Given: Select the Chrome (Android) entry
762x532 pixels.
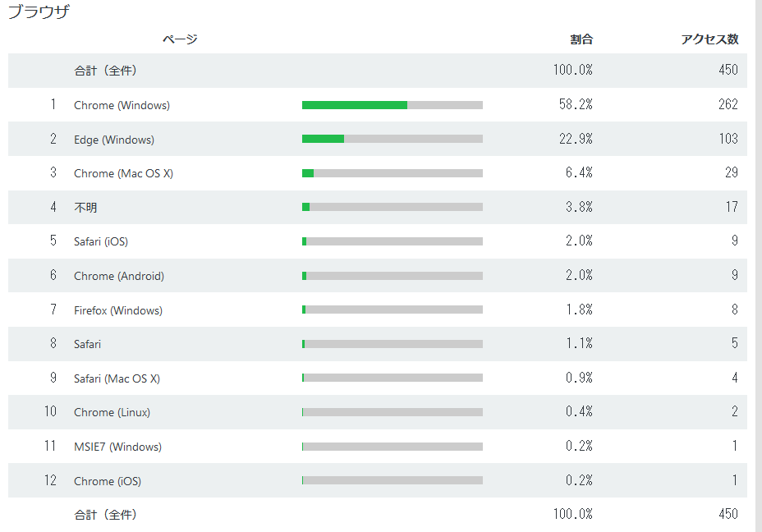Looking at the screenshot, I should (118, 276).
